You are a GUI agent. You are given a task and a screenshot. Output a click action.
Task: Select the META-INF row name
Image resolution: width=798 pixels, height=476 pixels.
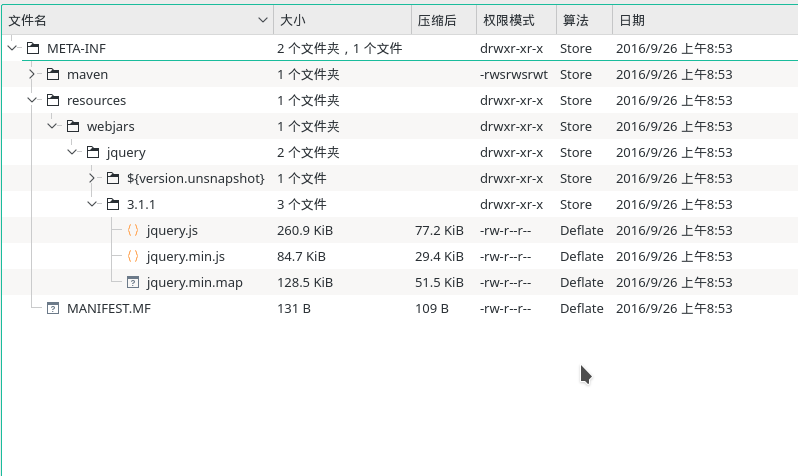pos(76,48)
